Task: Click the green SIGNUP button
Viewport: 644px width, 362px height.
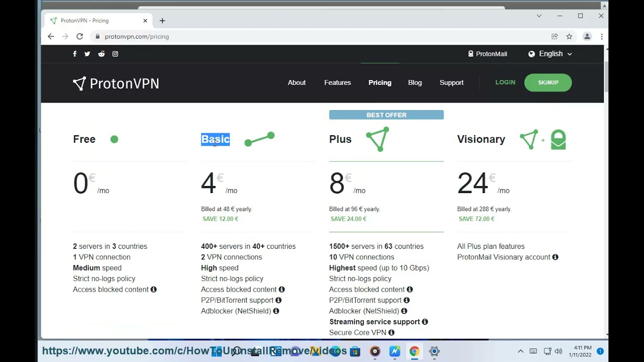Action: [x=548, y=82]
